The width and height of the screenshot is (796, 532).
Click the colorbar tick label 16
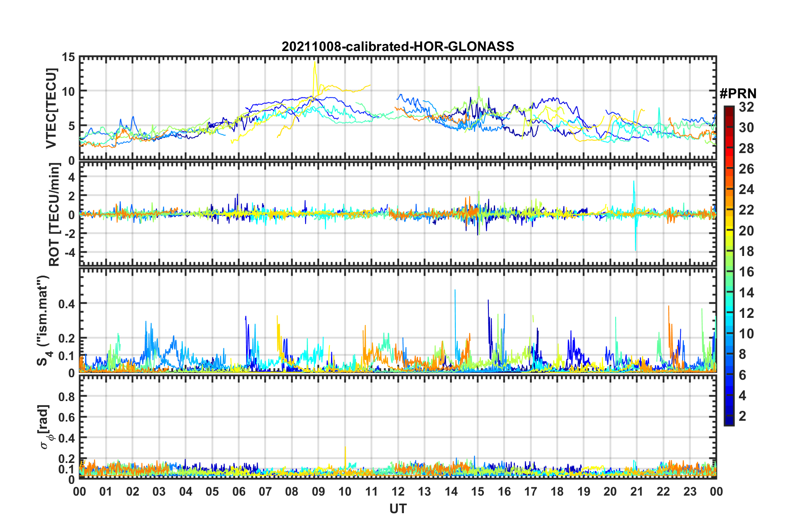(x=746, y=272)
